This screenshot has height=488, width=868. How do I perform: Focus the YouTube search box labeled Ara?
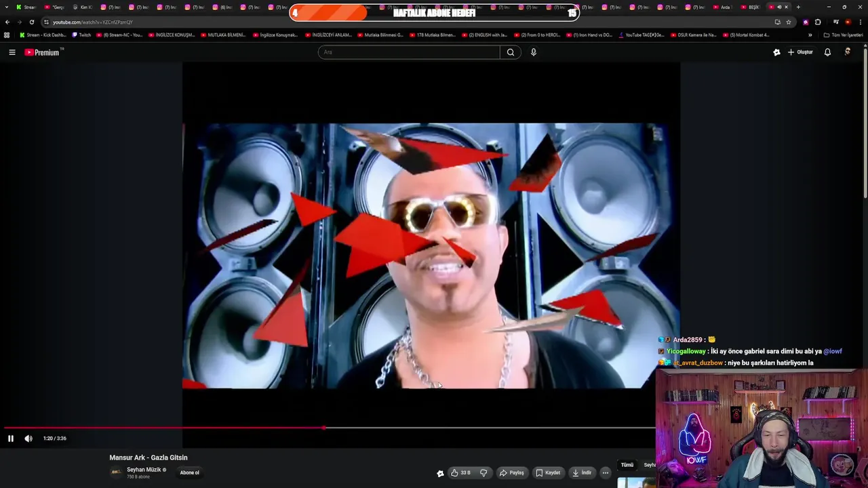[409, 52]
